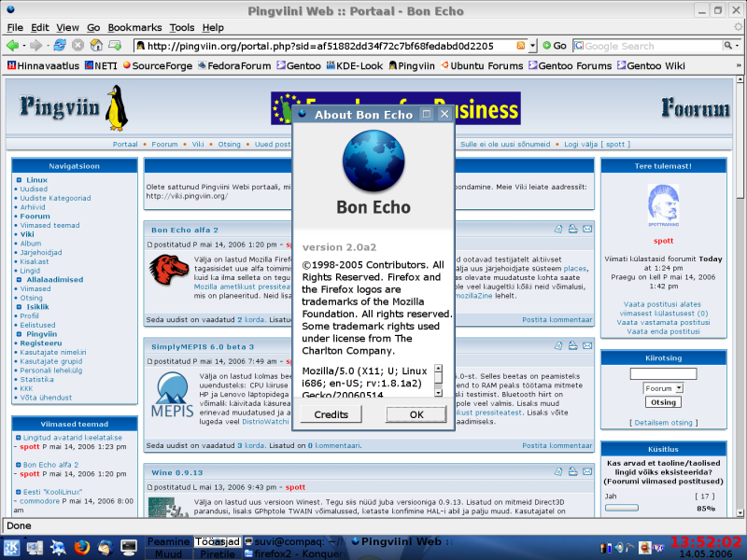747x560 pixels.
Task: Open the Hinnavaatlus bookmark
Action: 43,65
